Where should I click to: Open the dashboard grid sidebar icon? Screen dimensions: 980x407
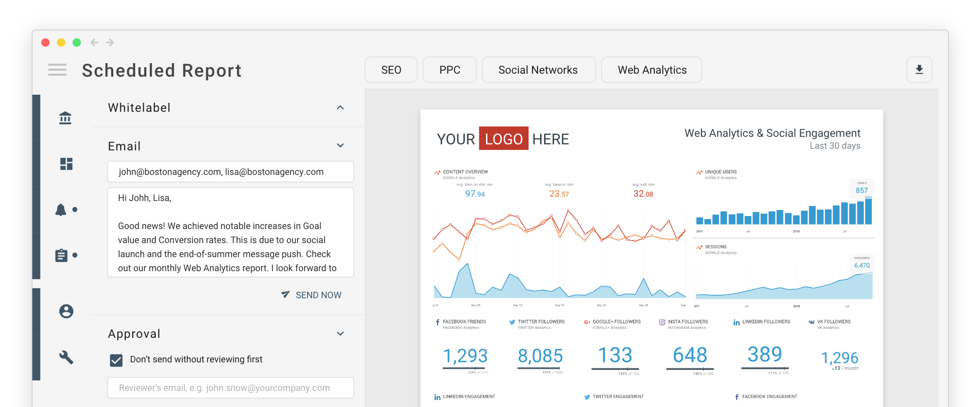point(66,164)
